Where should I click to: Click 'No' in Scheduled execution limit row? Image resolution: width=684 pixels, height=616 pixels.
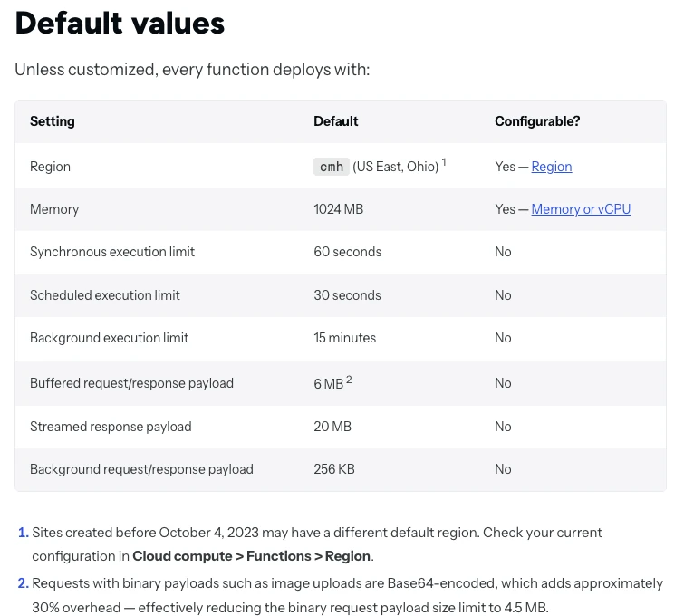[x=503, y=295]
